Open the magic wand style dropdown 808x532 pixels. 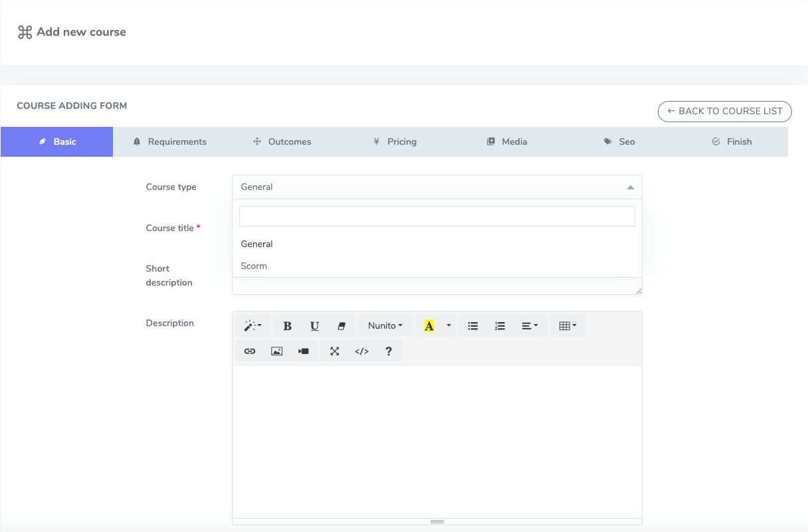pos(252,326)
